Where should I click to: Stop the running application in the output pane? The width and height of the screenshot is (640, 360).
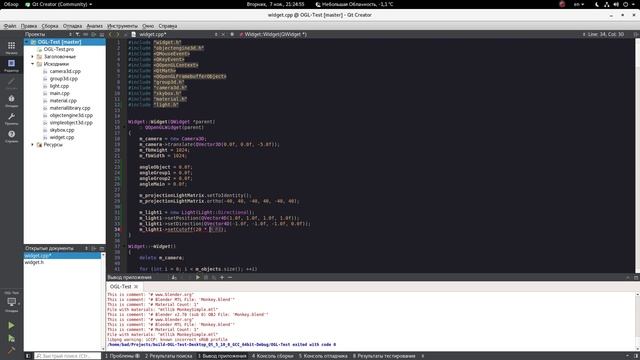click(206, 278)
